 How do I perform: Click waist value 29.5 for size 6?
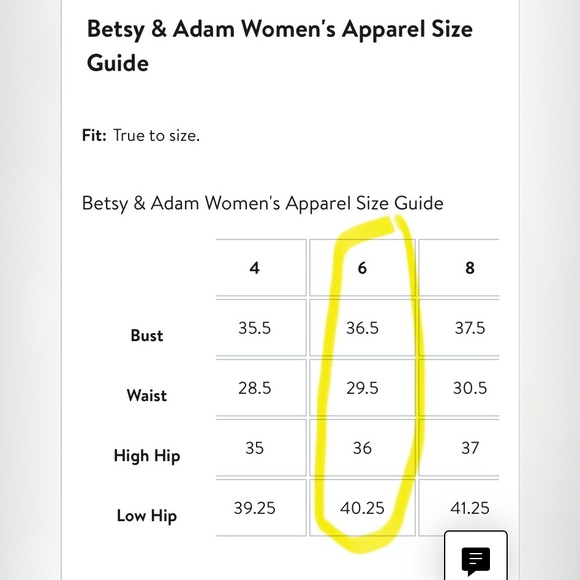coord(362,388)
